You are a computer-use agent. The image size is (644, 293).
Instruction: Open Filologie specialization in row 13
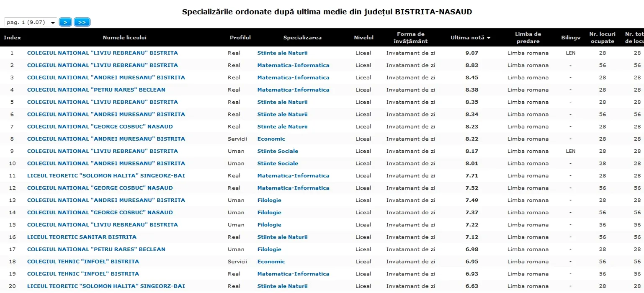point(269,200)
